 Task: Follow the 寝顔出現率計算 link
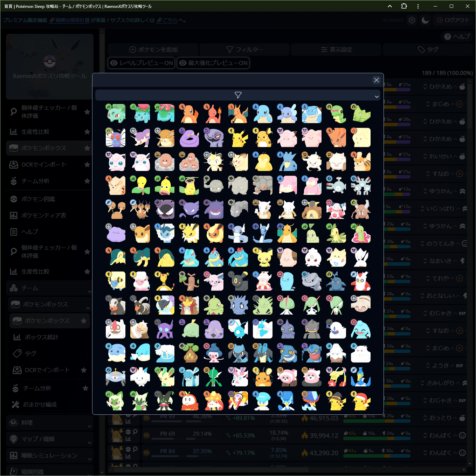pyautogui.click(x=69, y=20)
